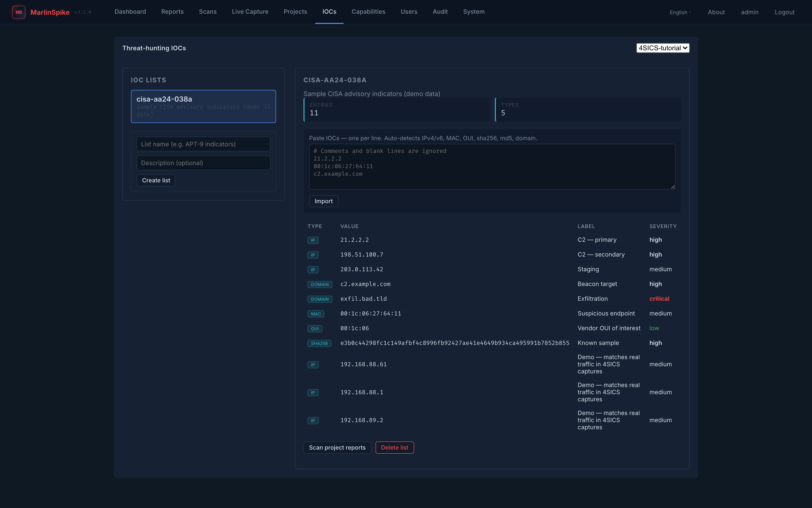Click the VALUE column header
This screenshot has width=812, height=508.
[349, 227]
